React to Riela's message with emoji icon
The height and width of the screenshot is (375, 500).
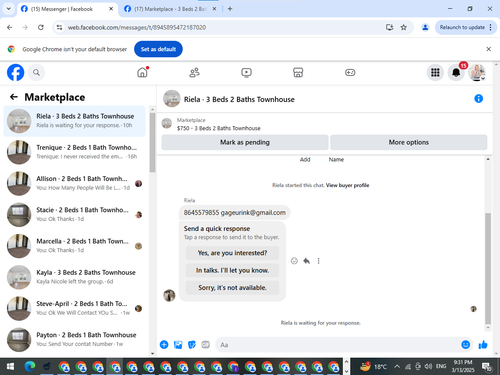(294, 261)
